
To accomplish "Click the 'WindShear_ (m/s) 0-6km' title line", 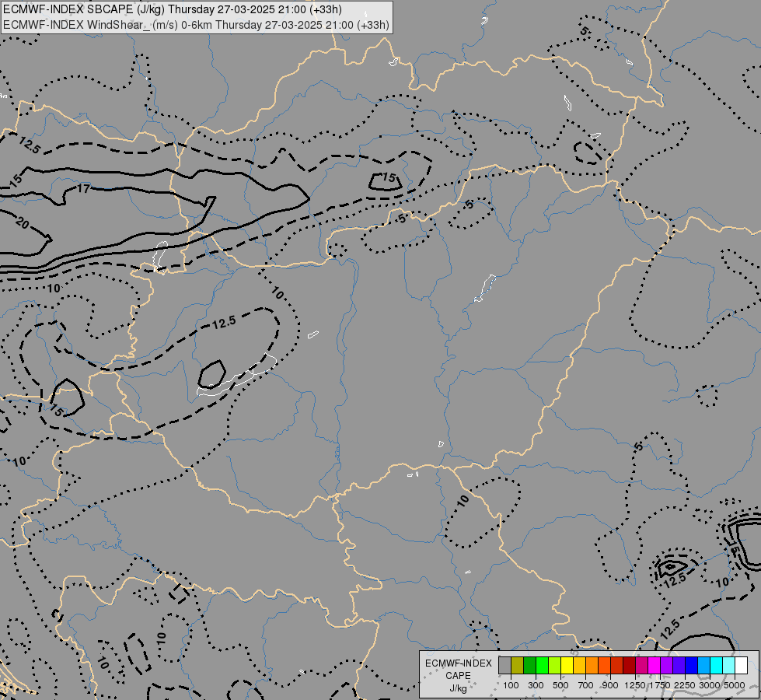I will pyautogui.click(x=196, y=25).
